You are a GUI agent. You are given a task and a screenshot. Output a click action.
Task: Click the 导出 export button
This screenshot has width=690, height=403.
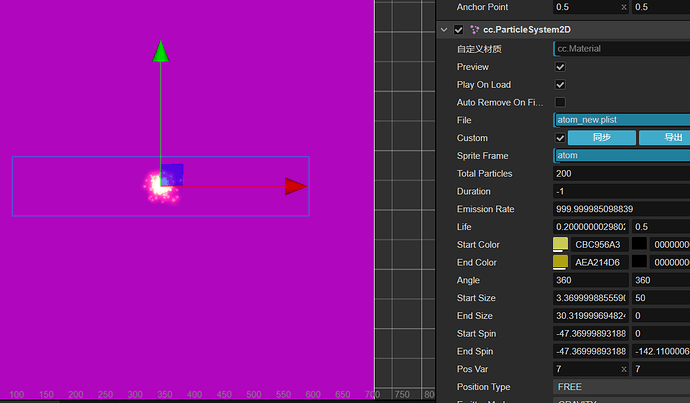[664, 138]
